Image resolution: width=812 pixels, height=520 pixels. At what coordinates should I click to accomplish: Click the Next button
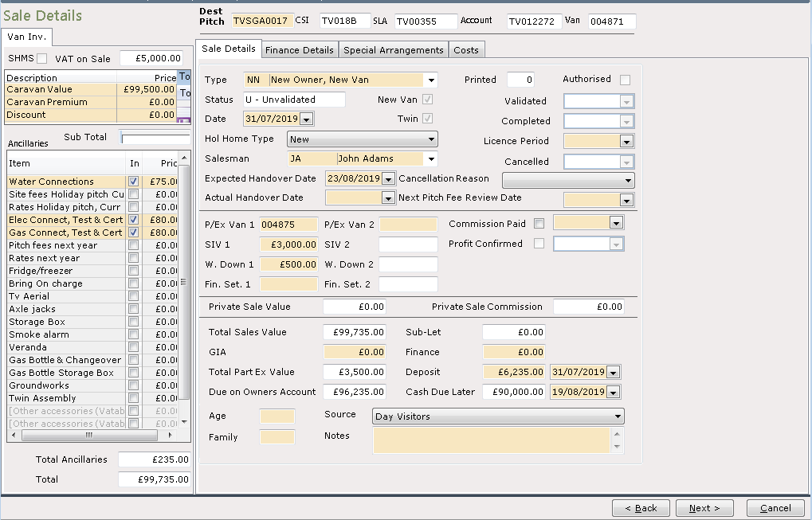click(704, 508)
